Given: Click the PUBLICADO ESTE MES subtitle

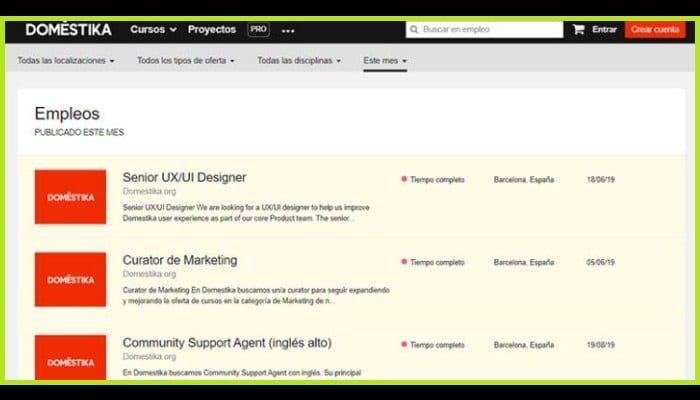Looking at the screenshot, I should click(79, 133).
